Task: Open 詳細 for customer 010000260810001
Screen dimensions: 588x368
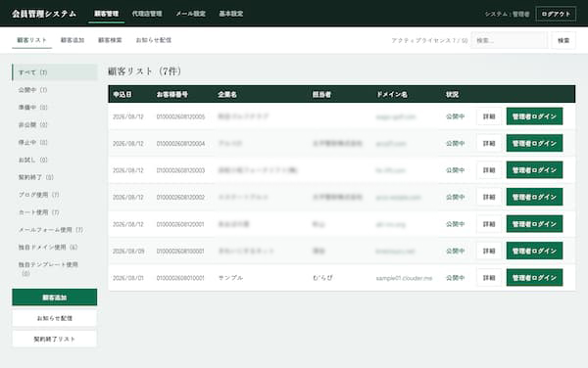Action: point(489,251)
